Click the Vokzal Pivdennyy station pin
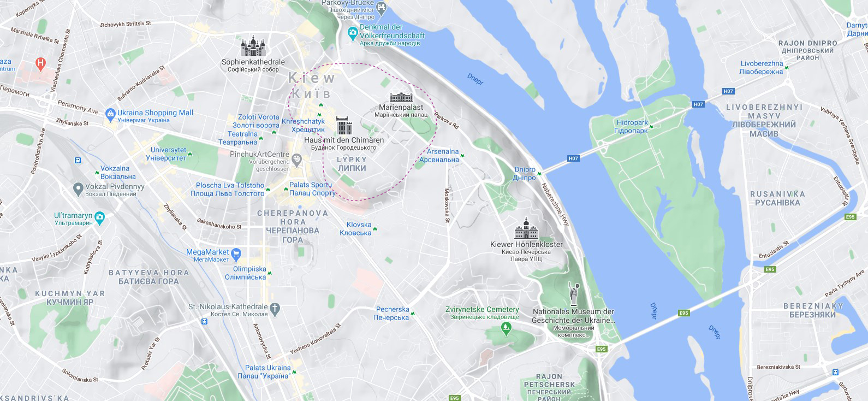The width and height of the screenshot is (868, 401). coord(78,189)
